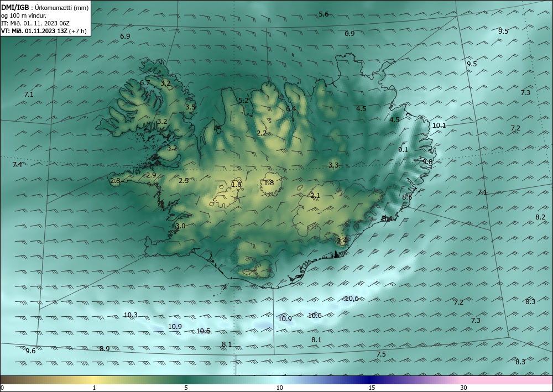Click the 7.4 value at the west edge
Image resolution: width=553 pixels, height=392 pixels.
point(17,165)
